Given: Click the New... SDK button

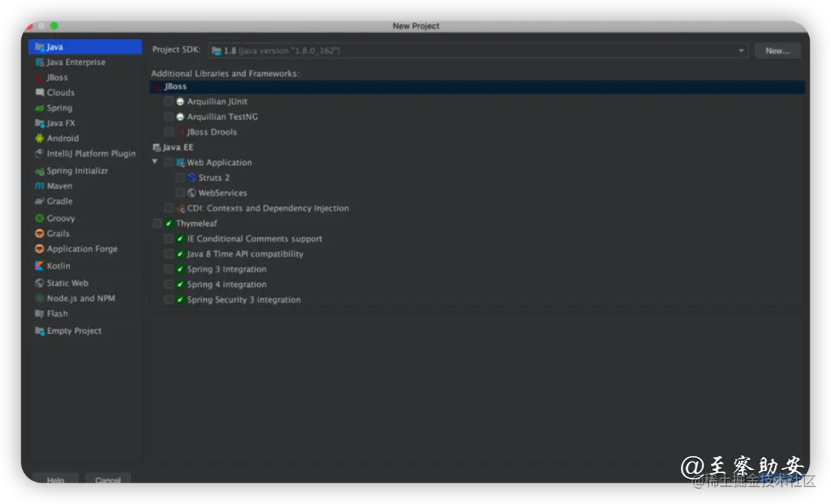Looking at the screenshot, I should tap(777, 51).
